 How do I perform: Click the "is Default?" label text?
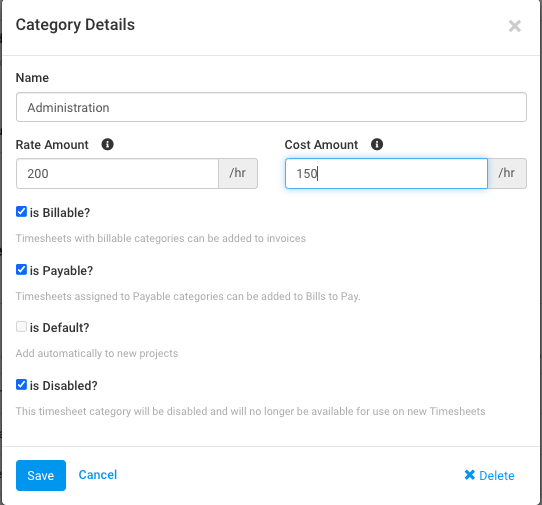[59, 328]
